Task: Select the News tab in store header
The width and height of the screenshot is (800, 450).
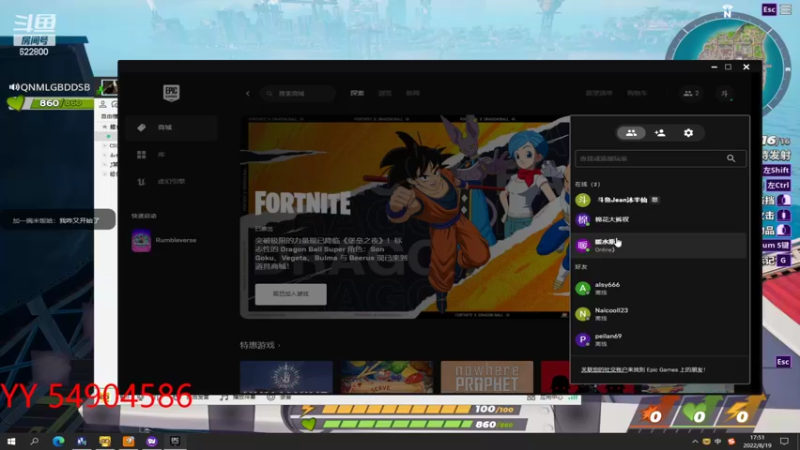Action: pos(413,93)
